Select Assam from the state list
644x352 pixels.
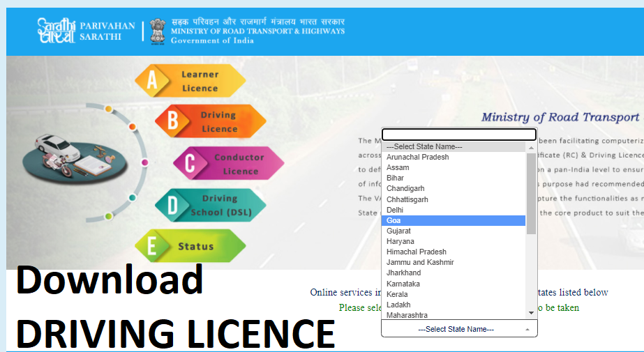point(454,167)
